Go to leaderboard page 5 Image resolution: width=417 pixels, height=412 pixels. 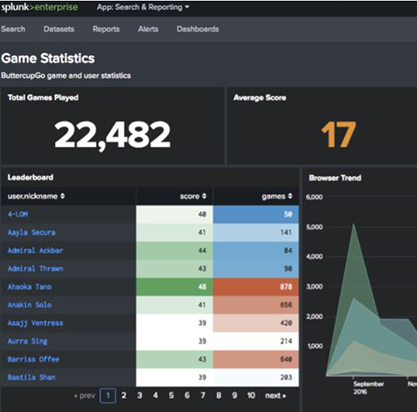coord(171,396)
